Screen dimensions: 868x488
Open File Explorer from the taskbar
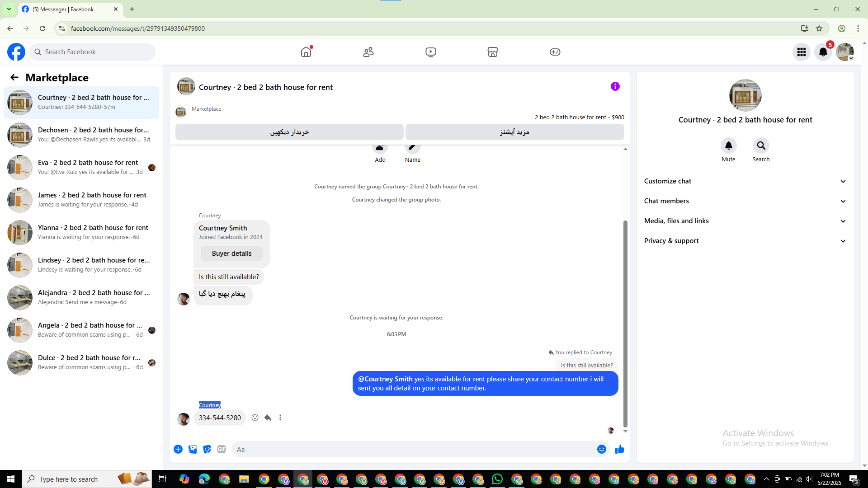click(244, 479)
